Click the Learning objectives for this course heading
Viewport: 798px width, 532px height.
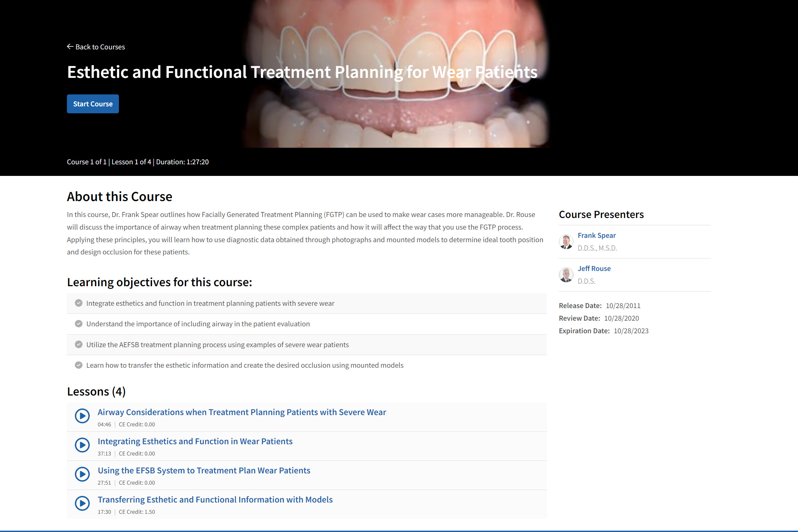(x=159, y=282)
